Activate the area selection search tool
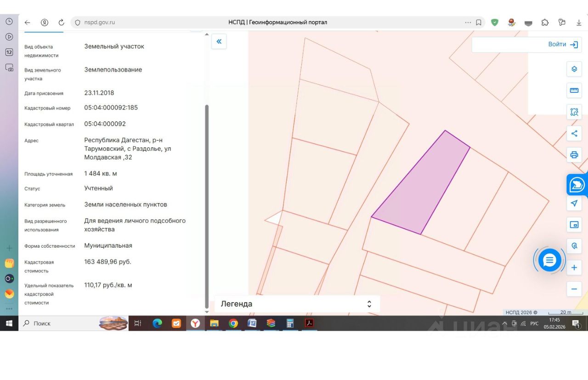The image size is (588, 380). 574,112
